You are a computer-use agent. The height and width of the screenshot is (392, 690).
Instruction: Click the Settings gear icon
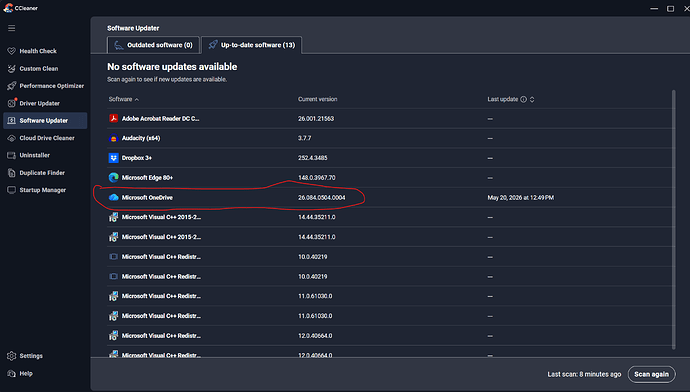(x=11, y=356)
